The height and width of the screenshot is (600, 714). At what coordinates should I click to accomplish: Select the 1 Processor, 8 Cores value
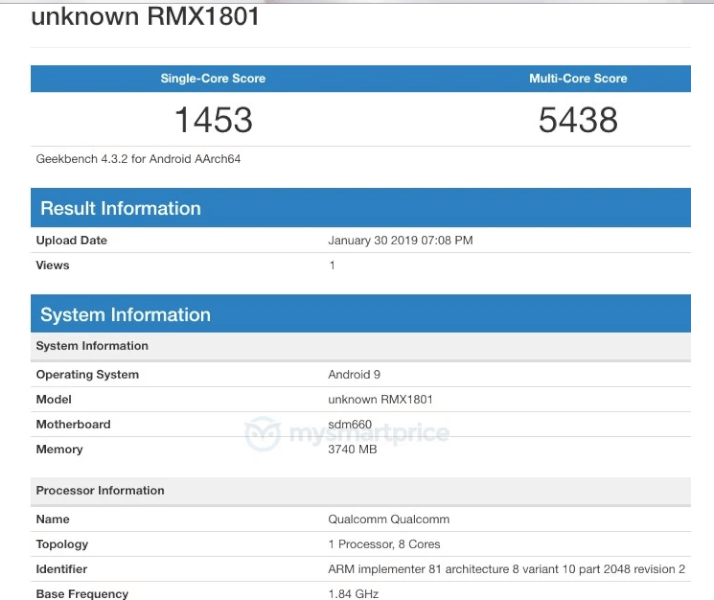[x=384, y=544]
